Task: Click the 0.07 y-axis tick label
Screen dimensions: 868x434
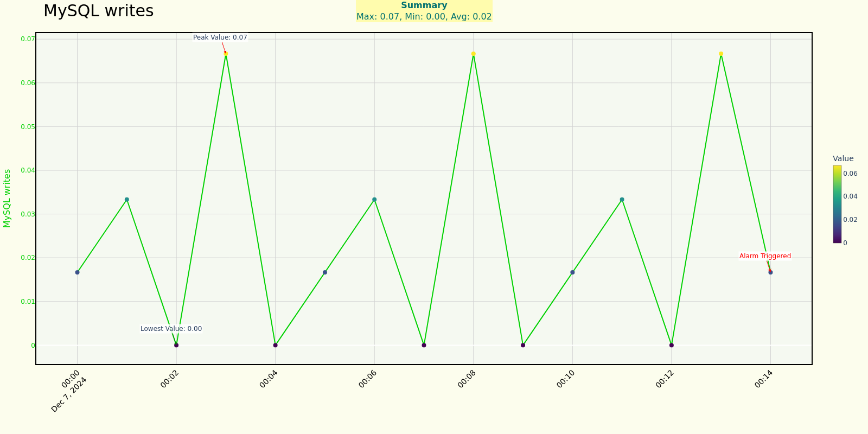Action: [28, 39]
